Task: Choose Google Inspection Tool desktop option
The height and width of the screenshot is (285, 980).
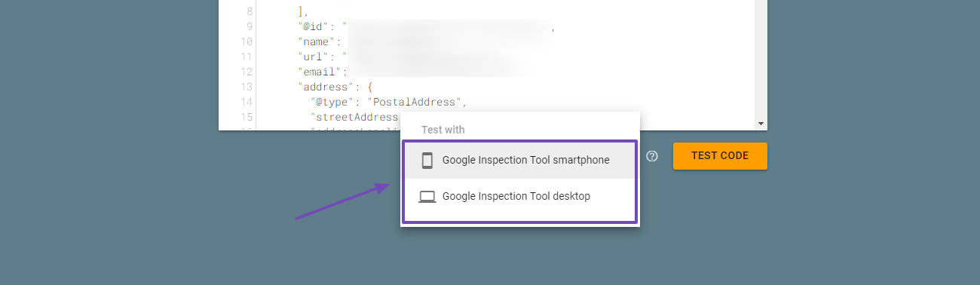Action: pyautogui.click(x=520, y=197)
